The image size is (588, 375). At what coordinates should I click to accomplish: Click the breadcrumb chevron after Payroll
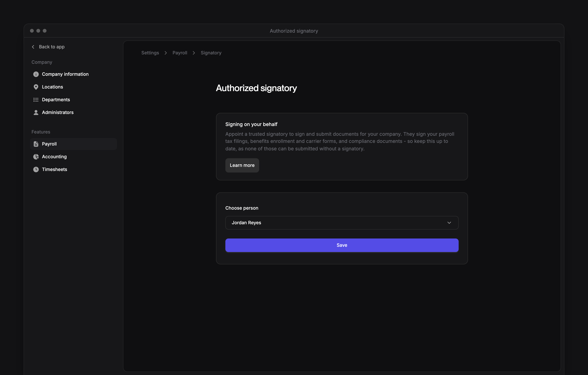pos(194,53)
